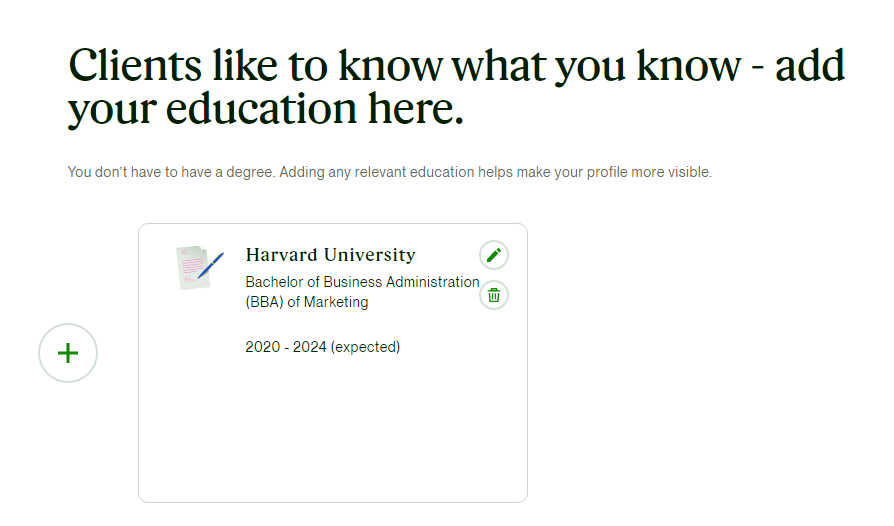Screen dimensions: 894x526
Task: Select the Harvard University school title
Action: pyautogui.click(x=331, y=255)
